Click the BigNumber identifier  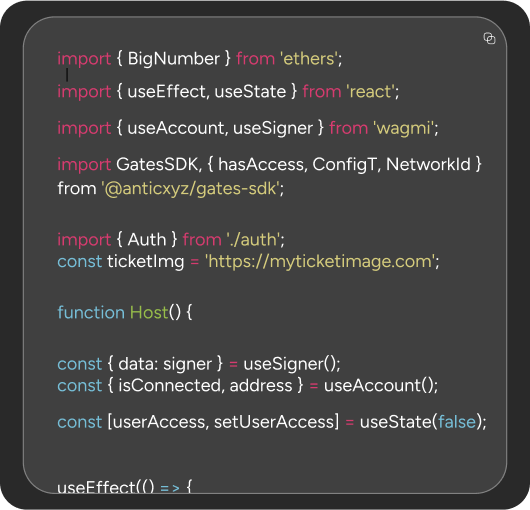tap(174, 59)
